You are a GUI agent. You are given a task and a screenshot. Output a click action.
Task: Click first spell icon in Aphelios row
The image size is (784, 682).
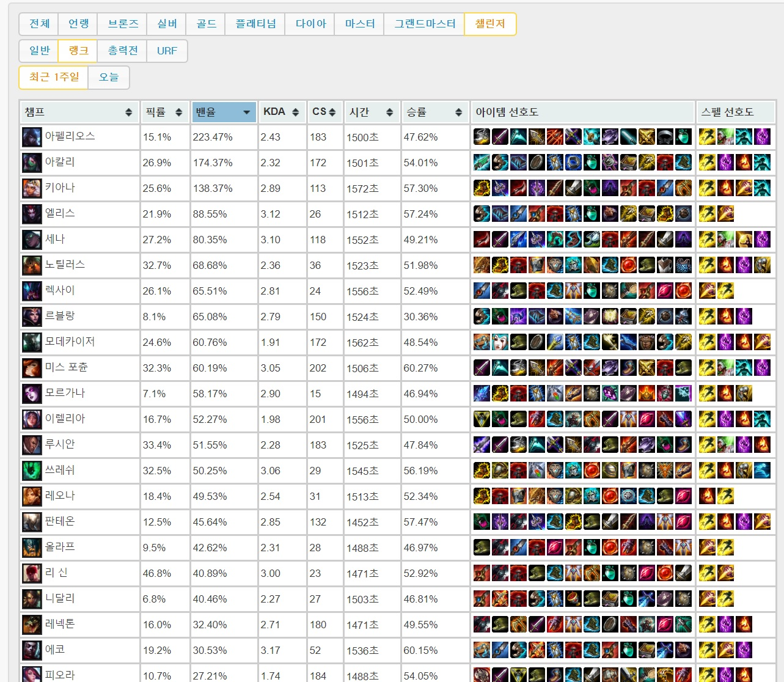pos(707,137)
